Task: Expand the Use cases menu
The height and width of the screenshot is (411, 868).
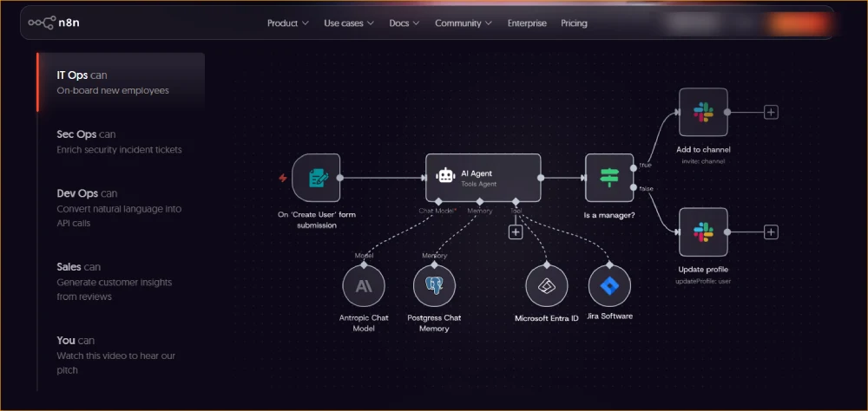Action: pos(349,23)
